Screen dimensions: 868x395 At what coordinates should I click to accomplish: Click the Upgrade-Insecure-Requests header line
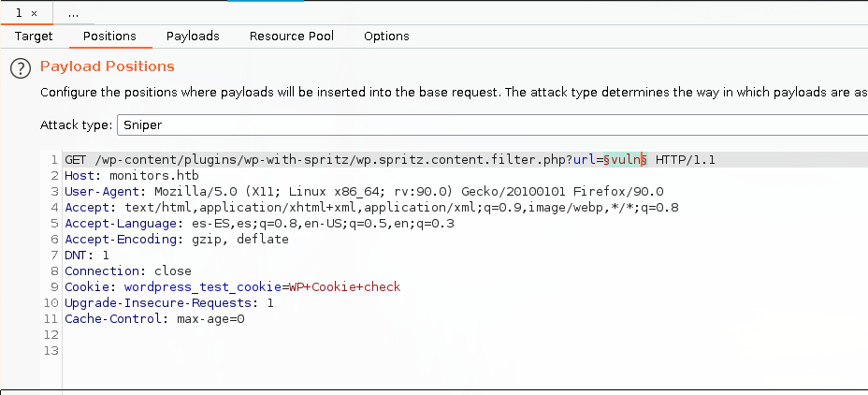tap(168, 303)
